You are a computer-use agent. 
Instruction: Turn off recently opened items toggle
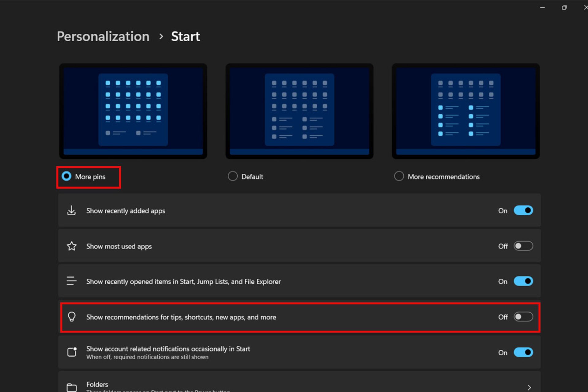523,281
